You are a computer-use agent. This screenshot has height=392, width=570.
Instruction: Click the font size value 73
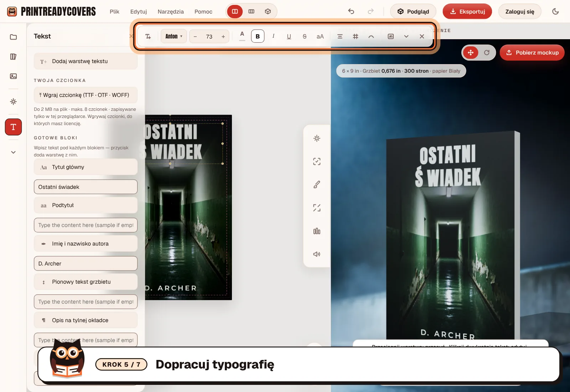(209, 36)
